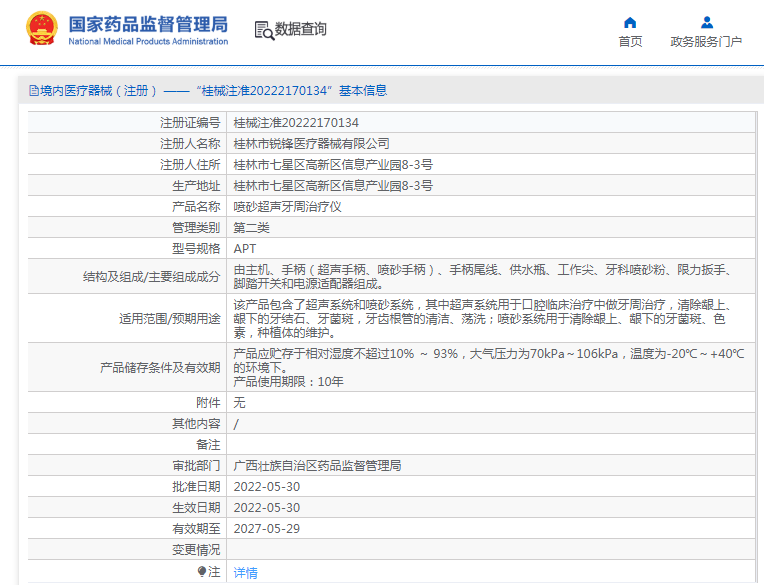Open the 详情 link
Screen dimensions: 764x585
(x=245, y=572)
